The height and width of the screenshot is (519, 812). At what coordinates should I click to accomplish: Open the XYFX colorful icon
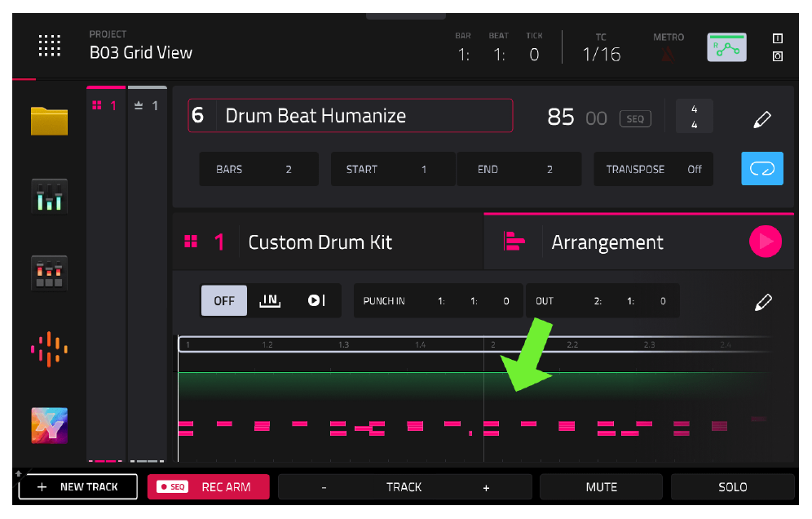click(49, 425)
